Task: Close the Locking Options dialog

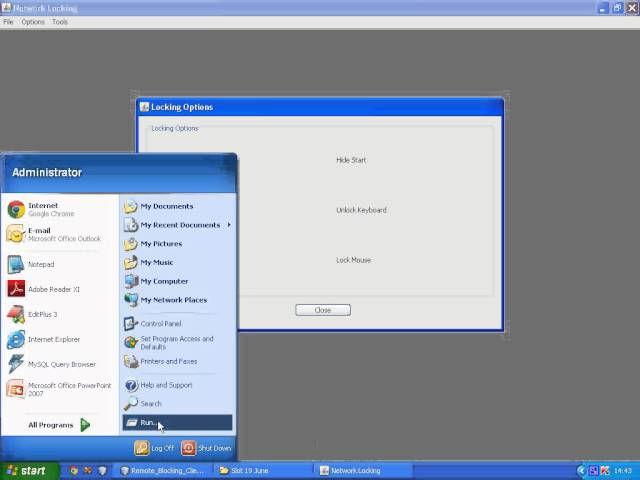Action: coord(323,310)
